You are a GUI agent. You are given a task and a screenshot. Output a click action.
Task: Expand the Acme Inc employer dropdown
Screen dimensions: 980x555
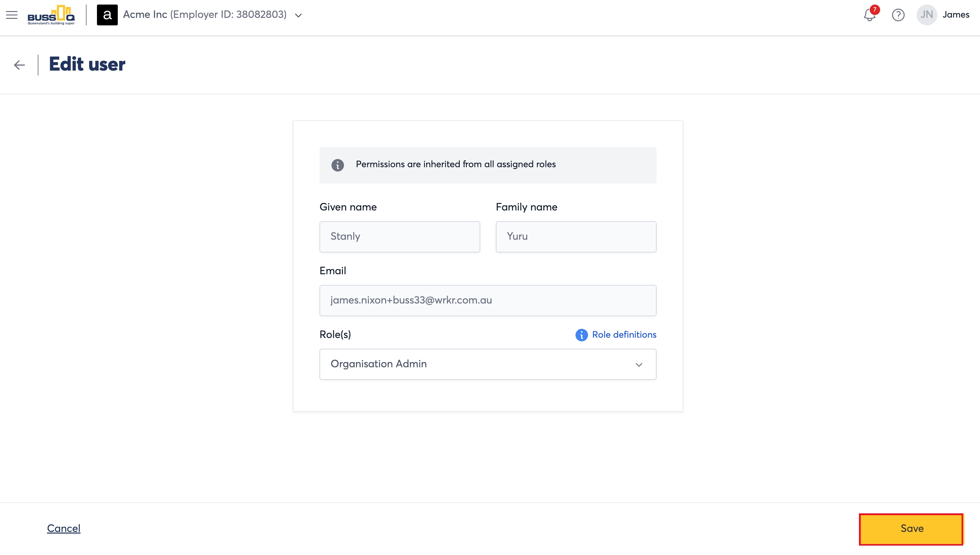coord(298,15)
